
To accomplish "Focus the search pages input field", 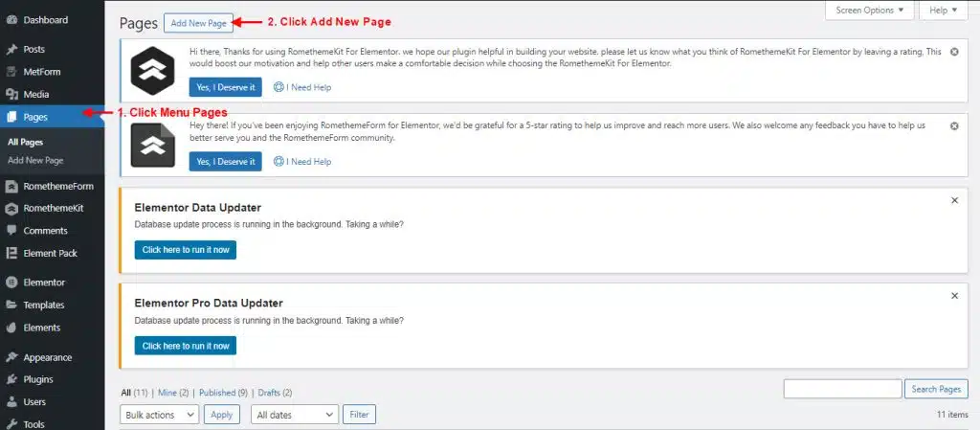I will pyautogui.click(x=842, y=389).
